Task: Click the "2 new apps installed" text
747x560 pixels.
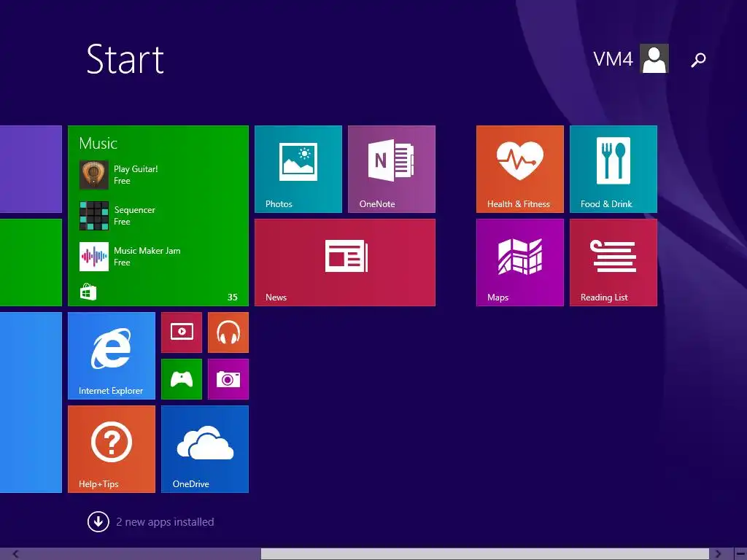Action: 165,522
